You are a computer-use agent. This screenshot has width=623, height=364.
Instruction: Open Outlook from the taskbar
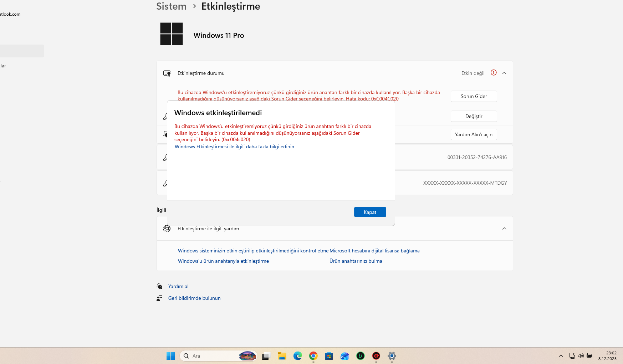point(344,356)
